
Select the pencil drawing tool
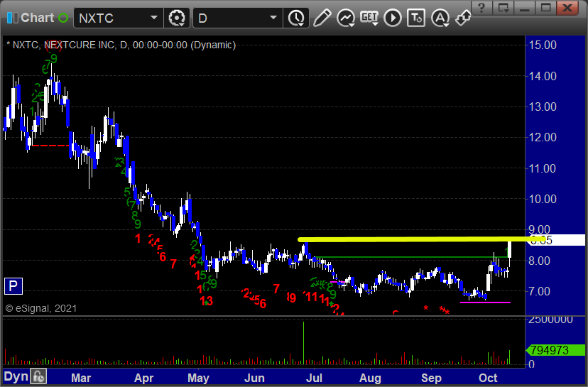(x=322, y=18)
